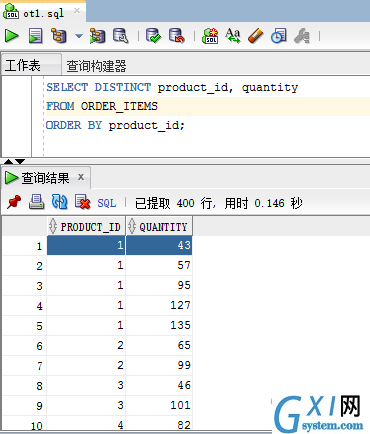The width and height of the screenshot is (370, 434).
Task: Click the Rollback database icon
Action: (x=177, y=36)
